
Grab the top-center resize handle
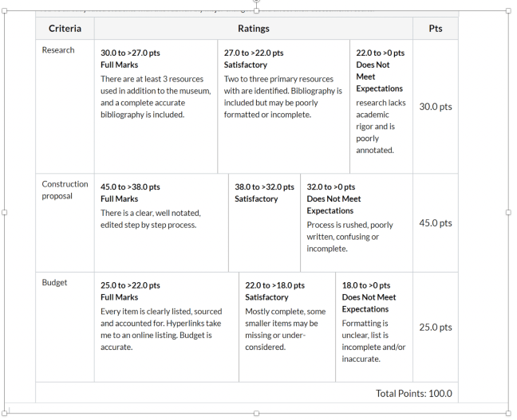coord(256,11)
